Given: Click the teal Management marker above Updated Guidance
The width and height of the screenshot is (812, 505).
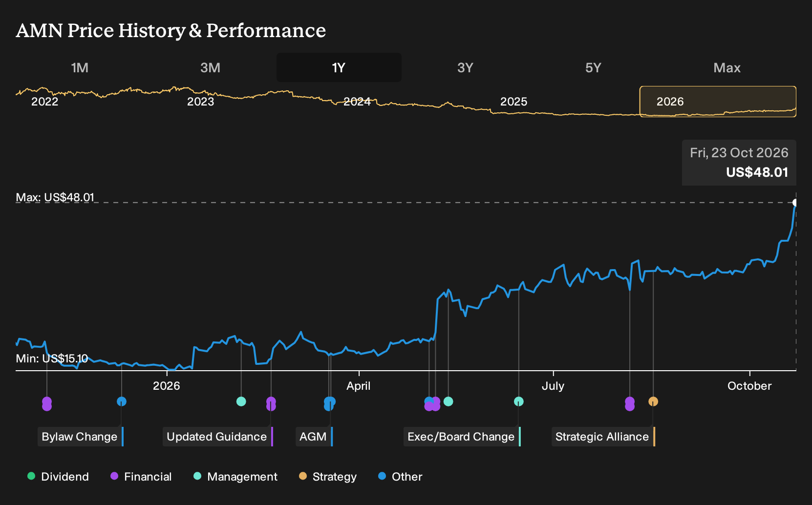Looking at the screenshot, I should pos(241,401).
